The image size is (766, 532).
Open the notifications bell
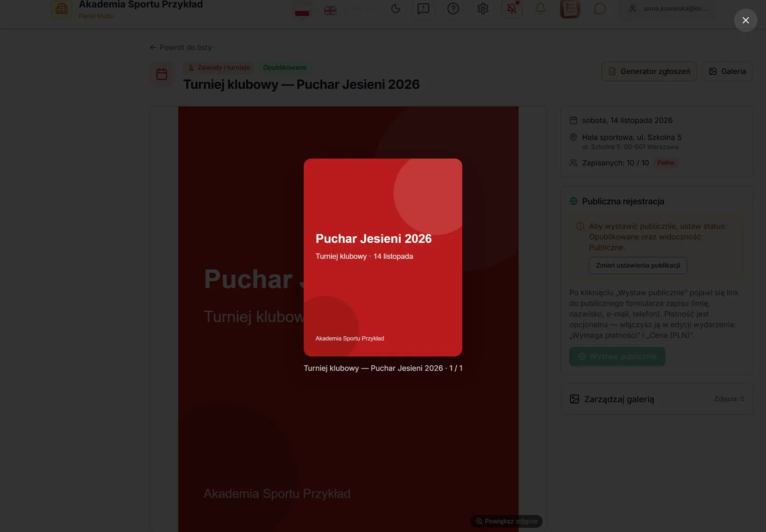tap(540, 8)
